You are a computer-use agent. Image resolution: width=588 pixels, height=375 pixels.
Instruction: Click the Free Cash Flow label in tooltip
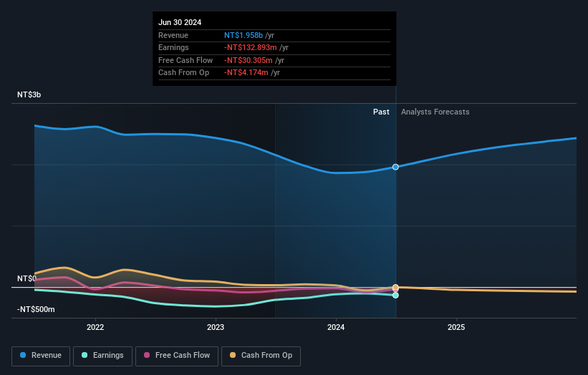pos(185,60)
